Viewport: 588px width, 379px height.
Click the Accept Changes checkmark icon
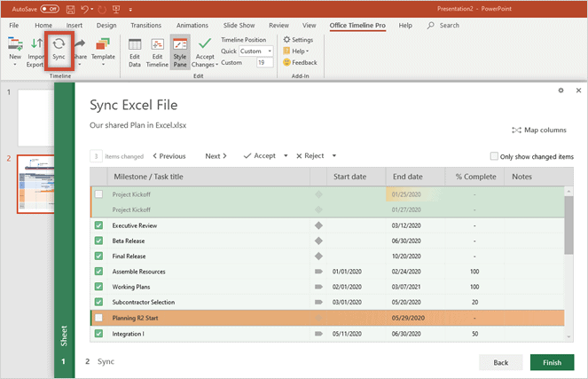pos(205,43)
